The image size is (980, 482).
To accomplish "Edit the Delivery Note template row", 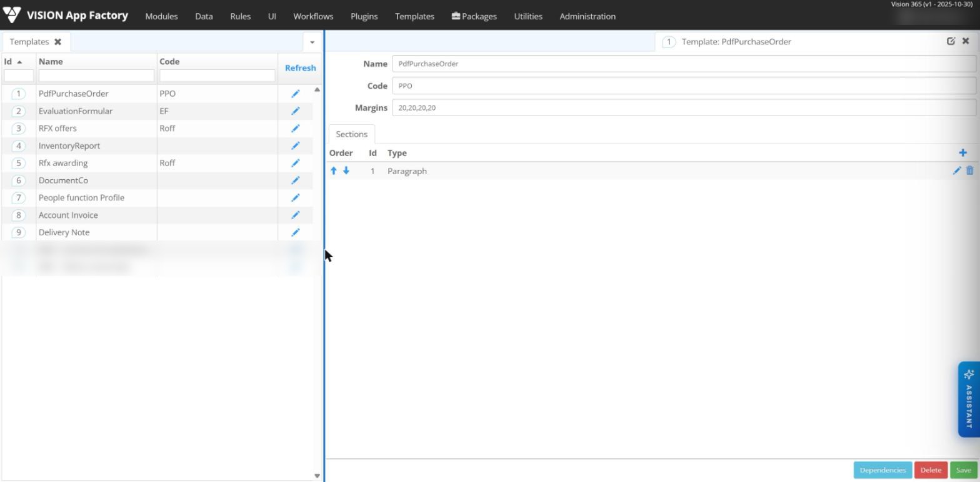I will click(x=296, y=232).
